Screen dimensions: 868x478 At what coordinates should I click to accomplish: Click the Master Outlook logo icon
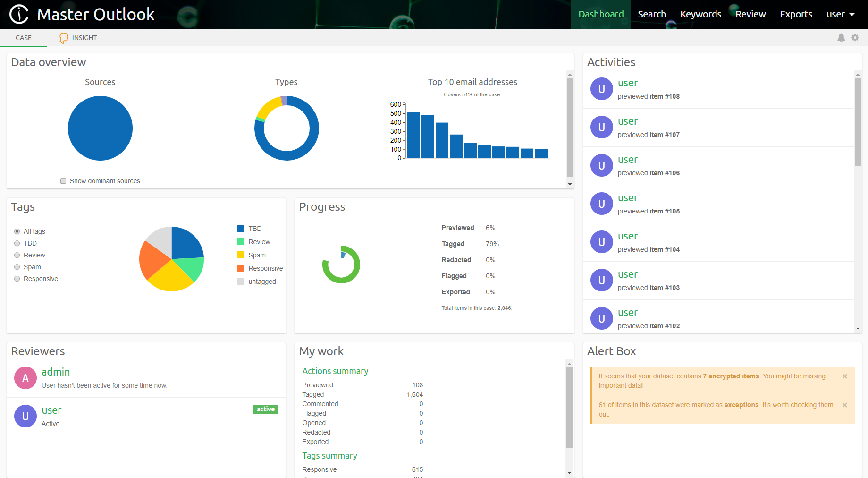[19, 14]
